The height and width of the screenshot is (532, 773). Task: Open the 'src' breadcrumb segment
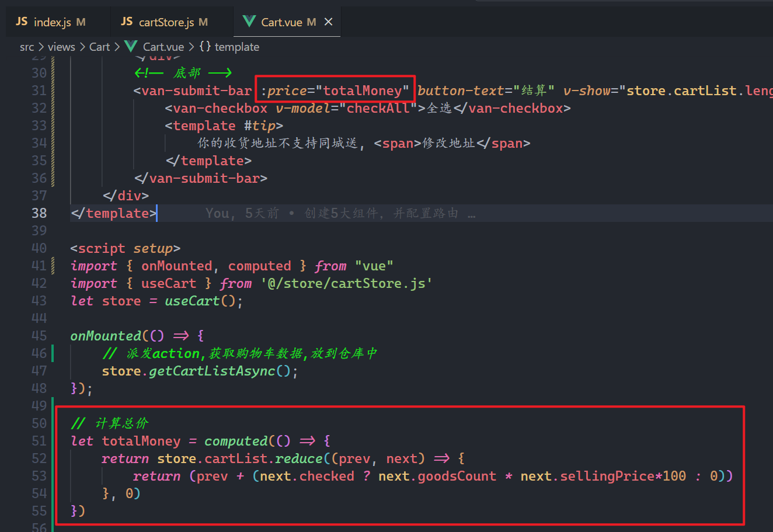pos(27,47)
